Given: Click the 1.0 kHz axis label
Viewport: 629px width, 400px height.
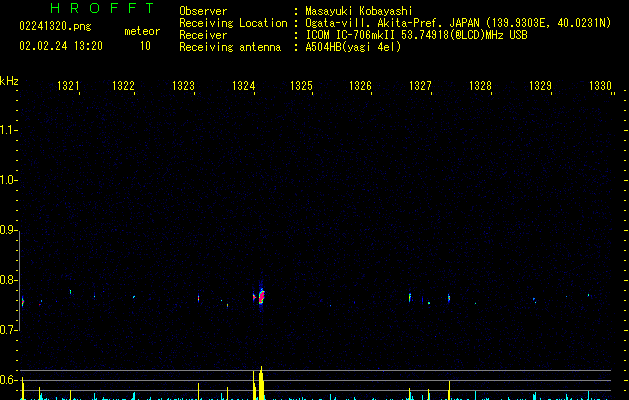Looking at the screenshot, I should tap(8, 180).
